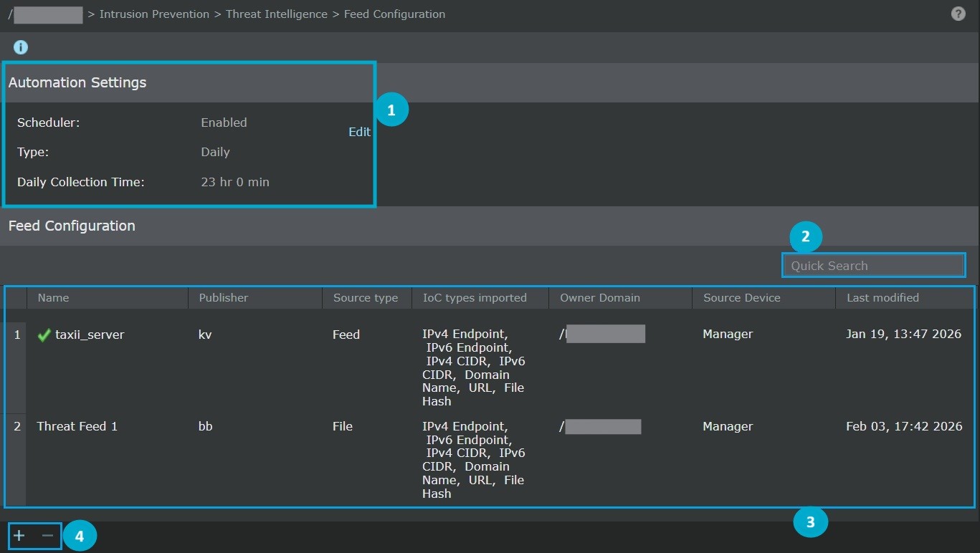Image resolution: width=980 pixels, height=553 pixels.
Task: Click row number 2 in the table
Action: point(17,426)
